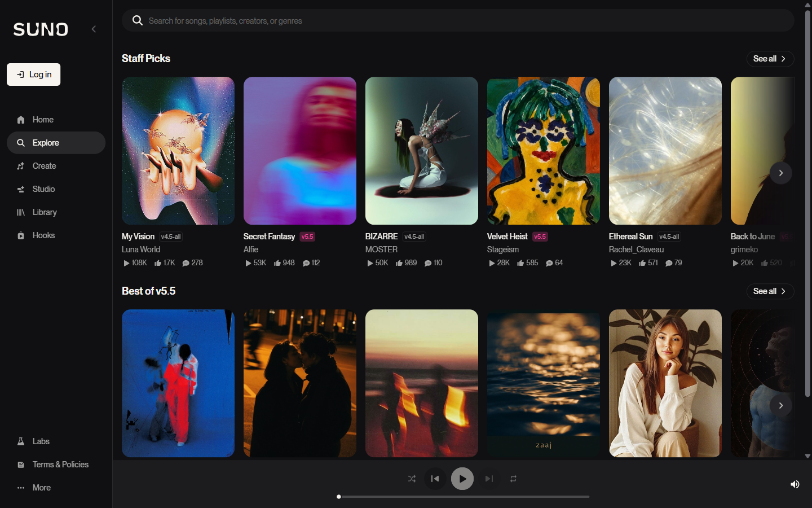
Task: Open the Library section
Action: point(56,212)
